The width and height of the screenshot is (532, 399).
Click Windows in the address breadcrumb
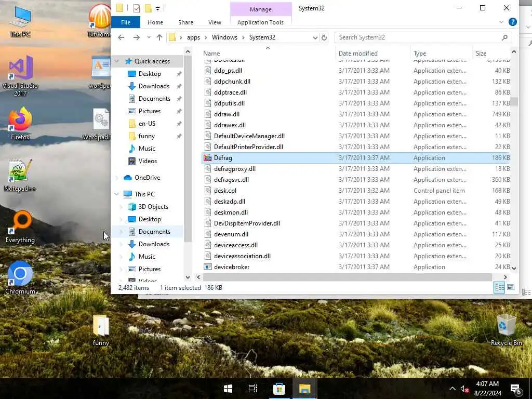224,37
